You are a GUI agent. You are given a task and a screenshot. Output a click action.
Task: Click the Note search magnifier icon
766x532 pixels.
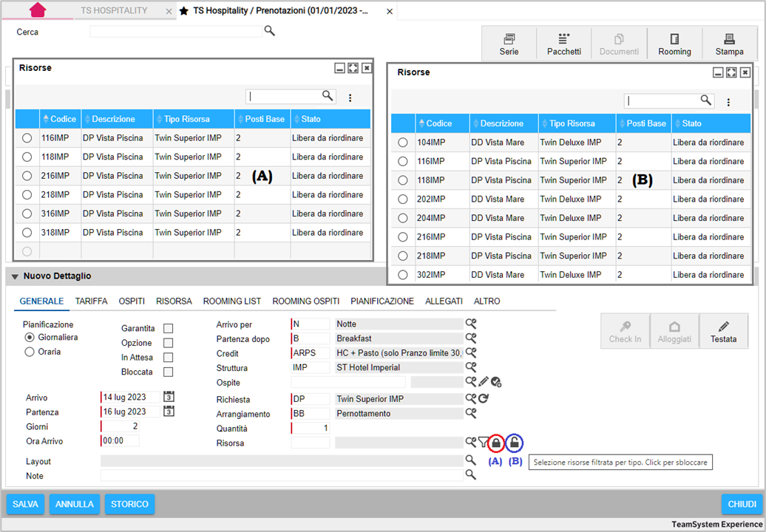point(470,474)
